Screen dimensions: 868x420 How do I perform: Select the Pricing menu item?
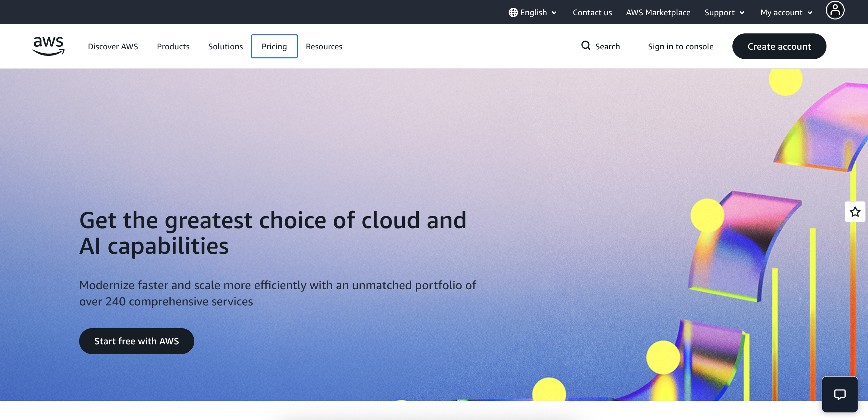click(x=274, y=46)
